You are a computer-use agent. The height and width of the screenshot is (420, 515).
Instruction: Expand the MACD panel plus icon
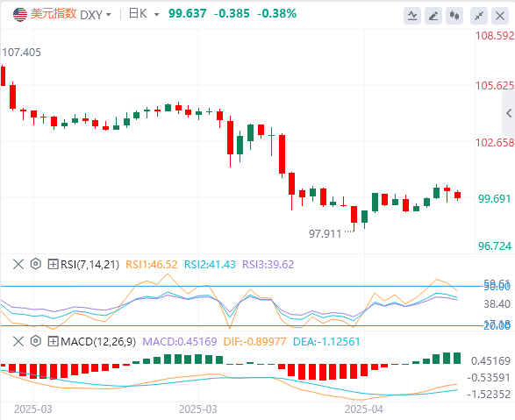53,342
